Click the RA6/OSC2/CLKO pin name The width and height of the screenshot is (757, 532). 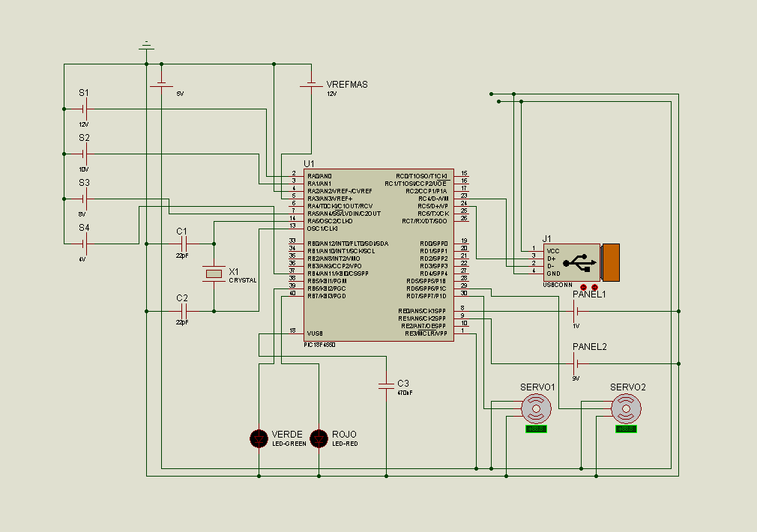[330, 221]
